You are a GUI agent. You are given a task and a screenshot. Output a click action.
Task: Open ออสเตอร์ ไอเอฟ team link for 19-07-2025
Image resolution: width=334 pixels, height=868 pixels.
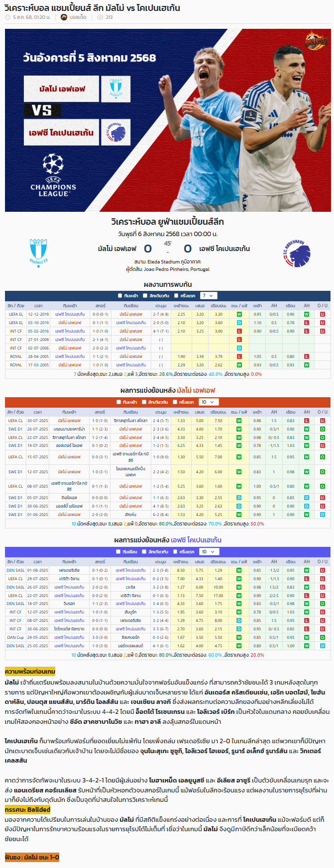[70, 446]
